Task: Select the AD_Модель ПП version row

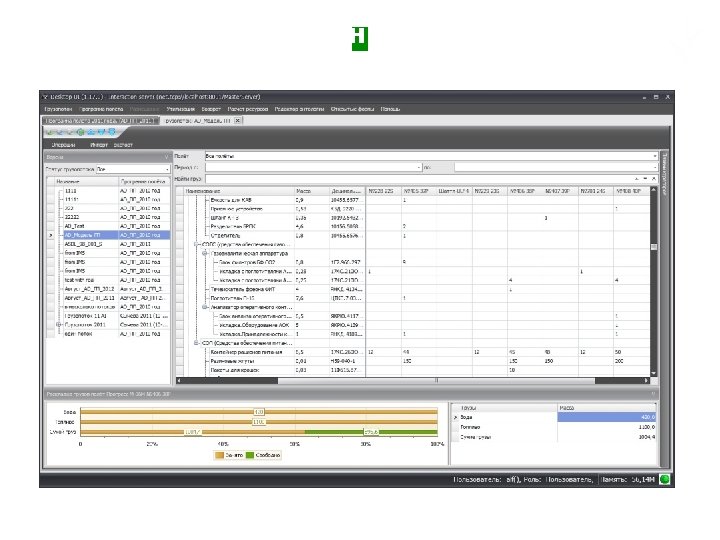Action: click(108, 235)
